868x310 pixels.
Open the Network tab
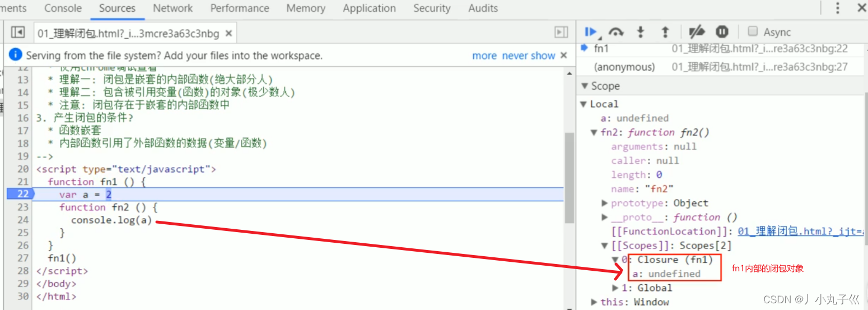pos(172,8)
